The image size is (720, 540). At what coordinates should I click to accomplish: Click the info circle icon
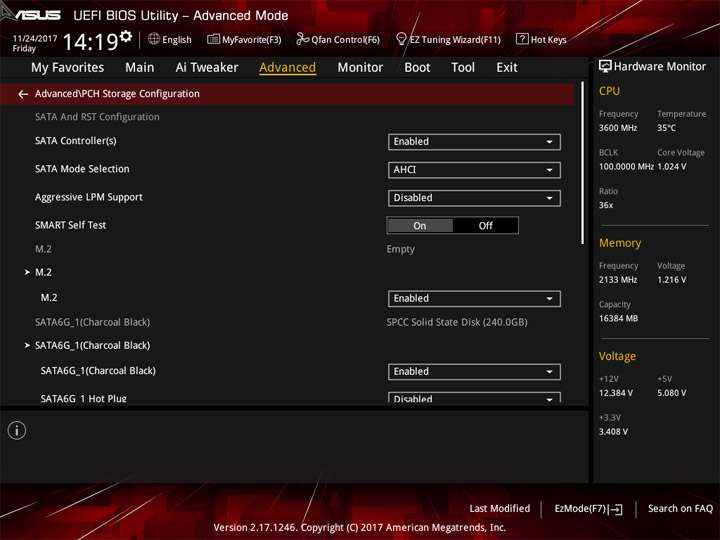(x=17, y=430)
